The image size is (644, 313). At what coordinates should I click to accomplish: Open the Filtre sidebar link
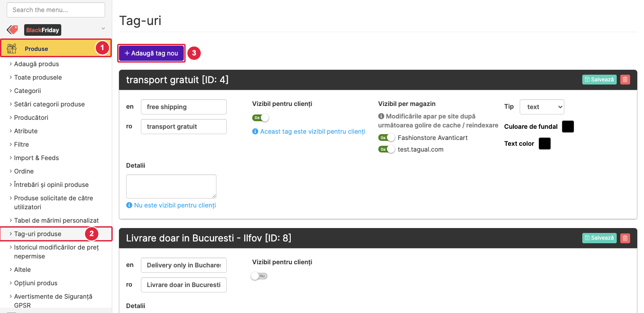pos(21,144)
